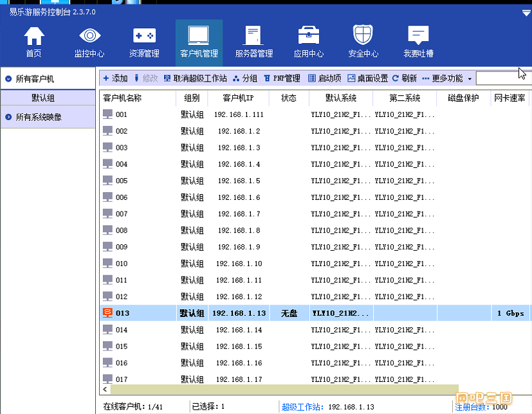Screen dimensions: 532x414
Task: Select client 015 computer icon
Action: 107,346
